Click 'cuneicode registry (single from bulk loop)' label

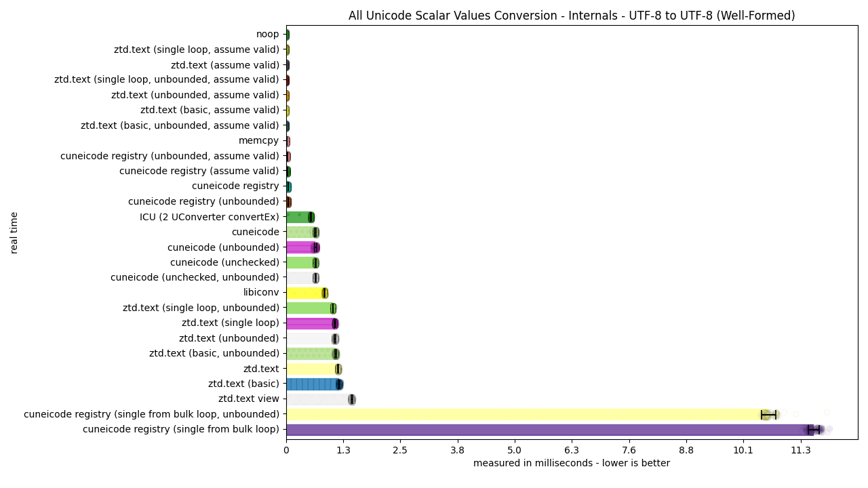[181, 429]
